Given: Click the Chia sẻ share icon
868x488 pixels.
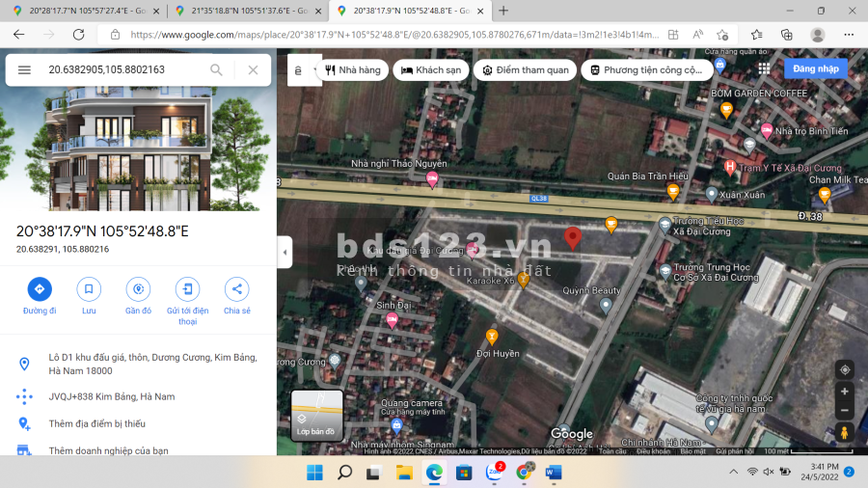Looking at the screenshot, I should click(x=237, y=288).
